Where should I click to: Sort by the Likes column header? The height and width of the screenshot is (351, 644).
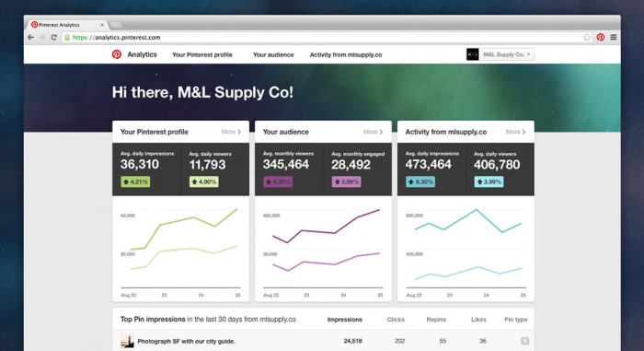pyautogui.click(x=478, y=320)
